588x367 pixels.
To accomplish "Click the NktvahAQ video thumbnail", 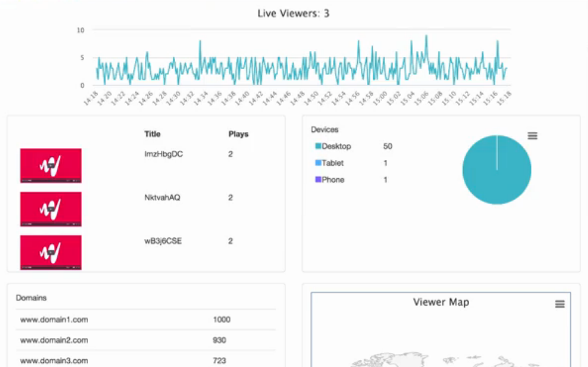I will 51,209.
